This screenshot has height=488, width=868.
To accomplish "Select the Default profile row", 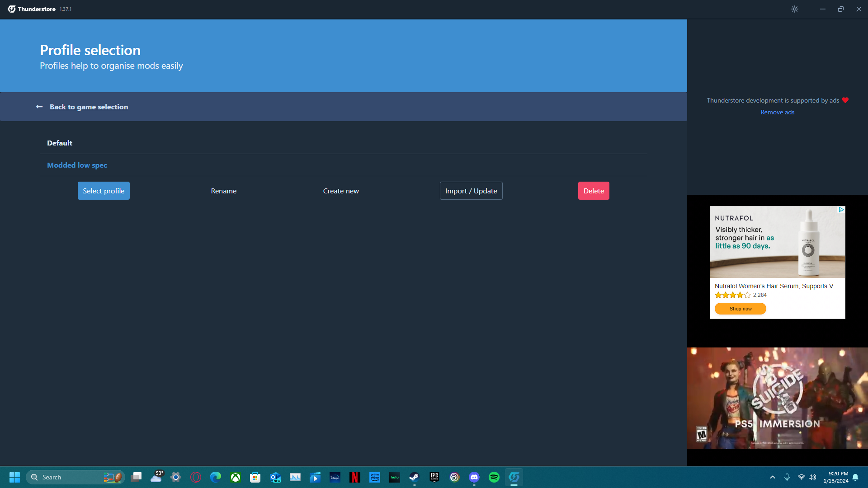I will [60, 143].
